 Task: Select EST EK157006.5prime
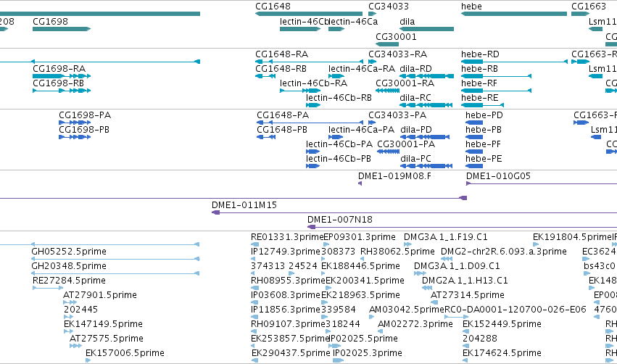[x=88, y=360]
